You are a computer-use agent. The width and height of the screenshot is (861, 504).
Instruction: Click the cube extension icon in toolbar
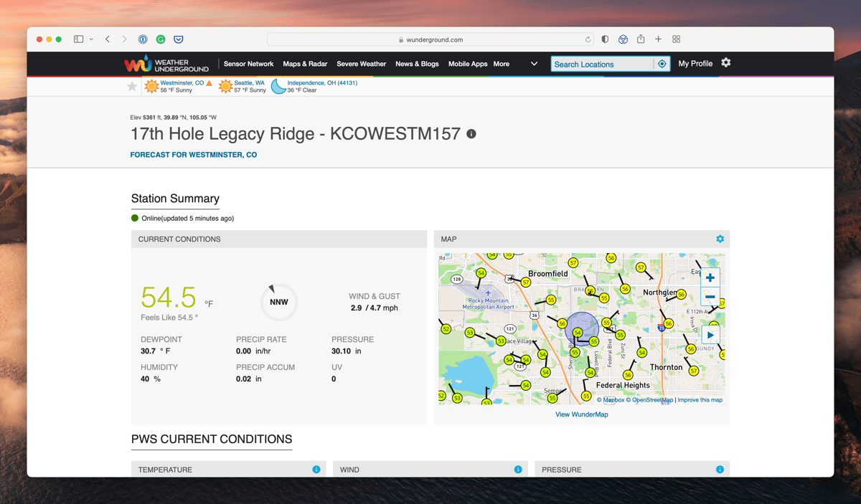click(623, 39)
